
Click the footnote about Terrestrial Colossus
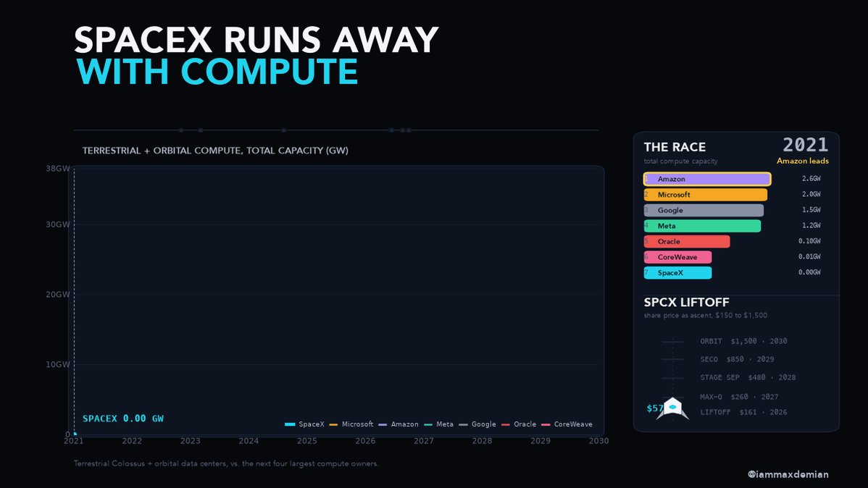pos(226,463)
